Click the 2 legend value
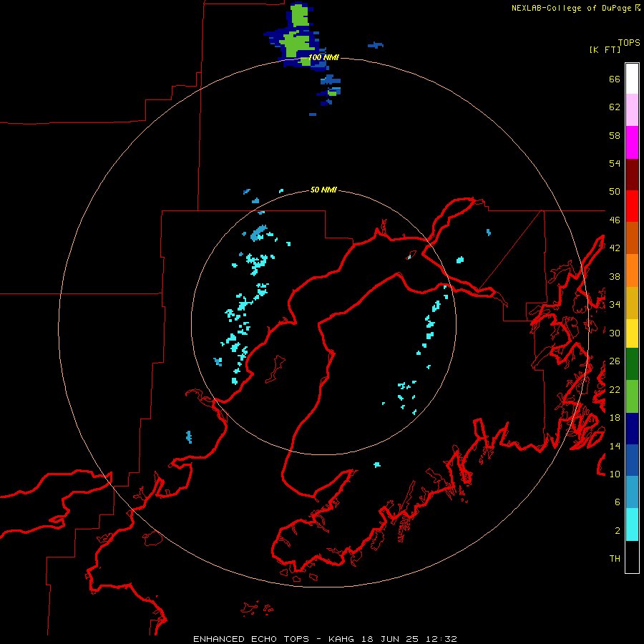 coord(618,531)
